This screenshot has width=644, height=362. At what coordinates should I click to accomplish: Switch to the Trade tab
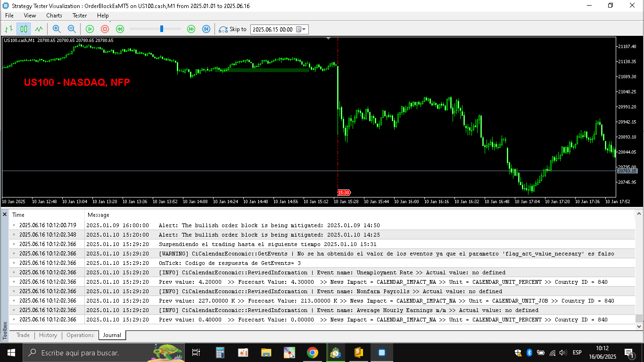[23, 335]
